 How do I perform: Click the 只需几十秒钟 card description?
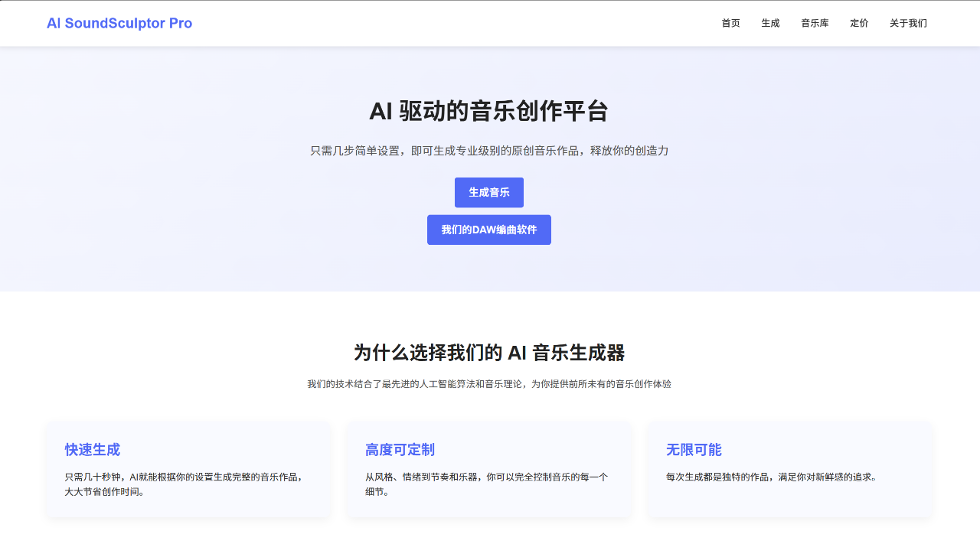pyautogui.click(x=185, y=484)
